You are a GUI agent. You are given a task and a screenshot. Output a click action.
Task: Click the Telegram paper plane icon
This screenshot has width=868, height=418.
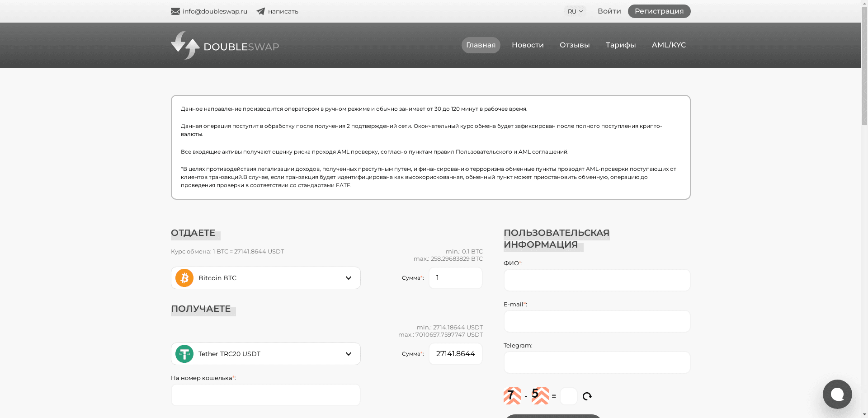(261, 11)
